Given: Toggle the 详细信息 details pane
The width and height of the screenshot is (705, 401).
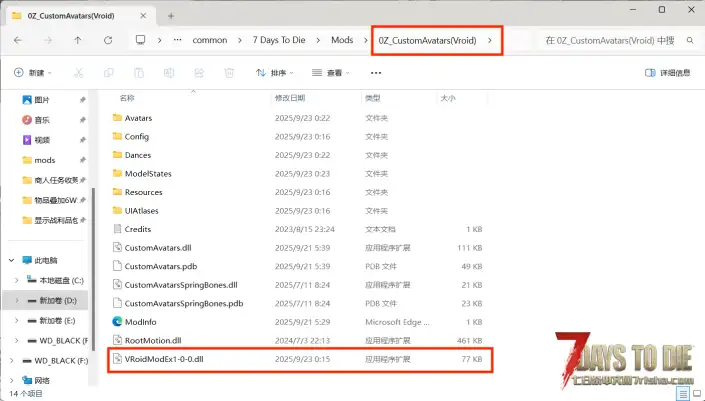Looking at the screenshot, I should [x=670, y=73].
